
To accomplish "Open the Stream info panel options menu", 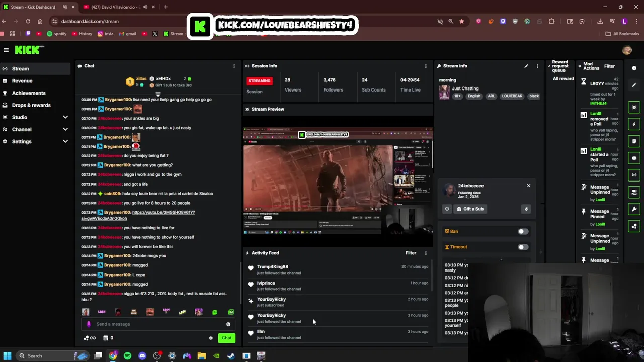I will point(537,66).
